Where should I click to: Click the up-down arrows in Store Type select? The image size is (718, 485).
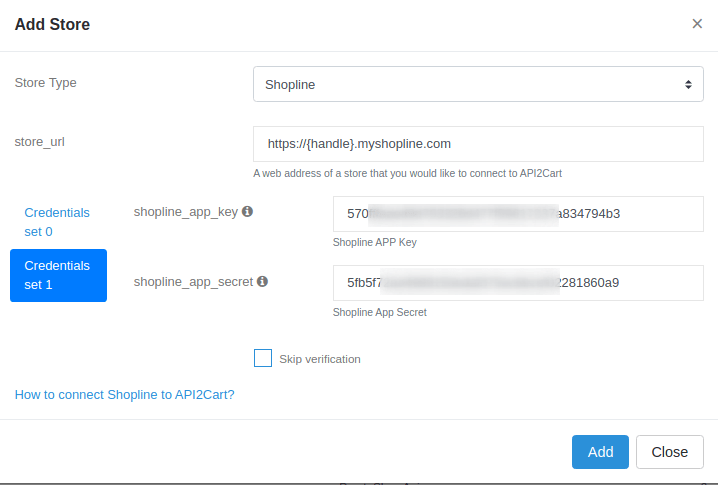click(x=688, y=85)
